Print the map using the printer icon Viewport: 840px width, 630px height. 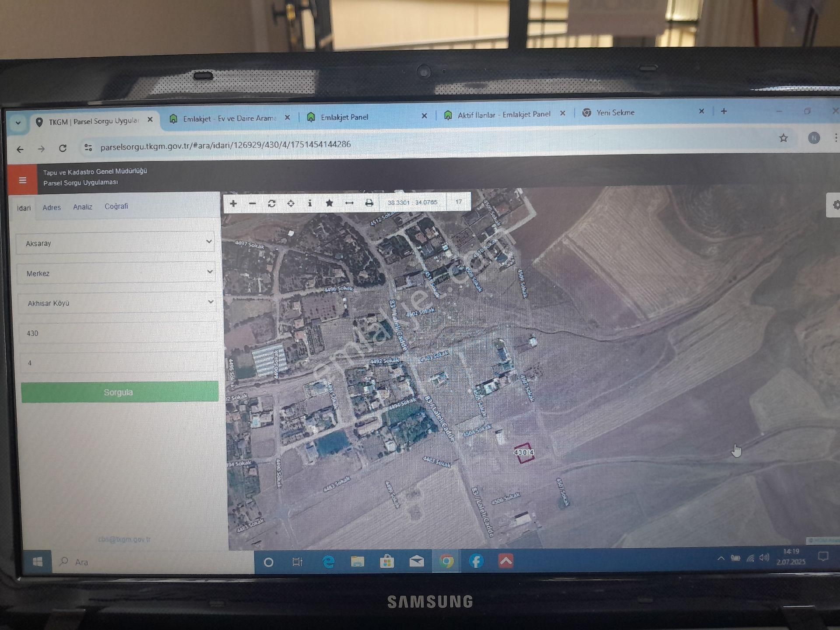pyautogui.click(x=370, y=203)
